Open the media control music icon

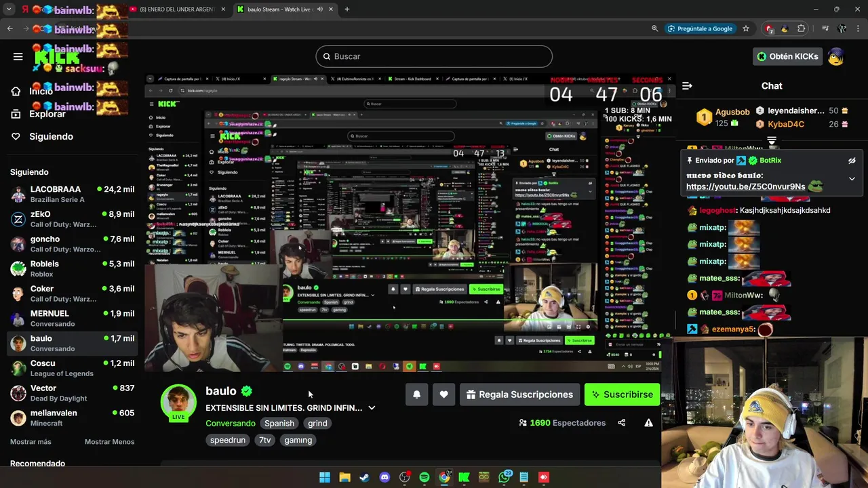point(825,28)
